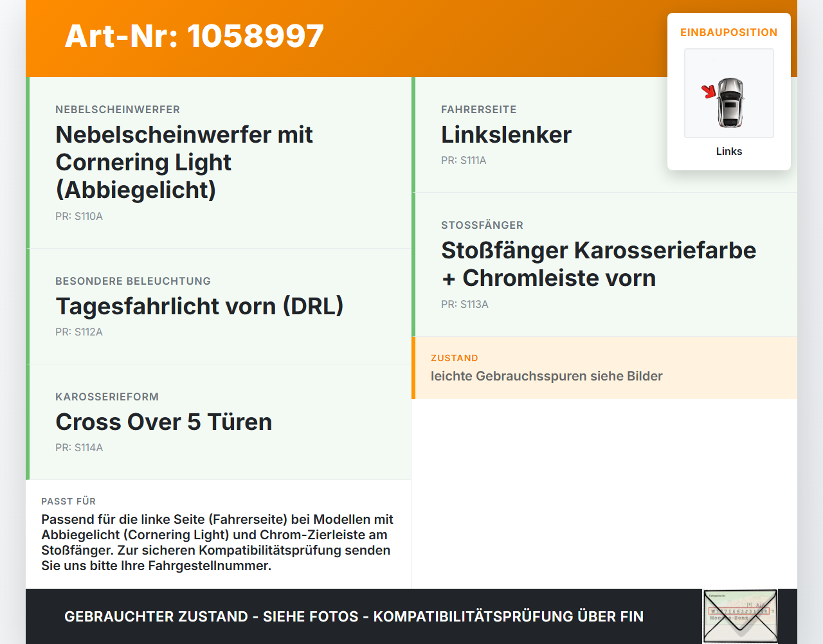This screenshot has height=644, width=823.
Task: Open the vehicle registration document thumbnail
Action: tap(740, 616)
